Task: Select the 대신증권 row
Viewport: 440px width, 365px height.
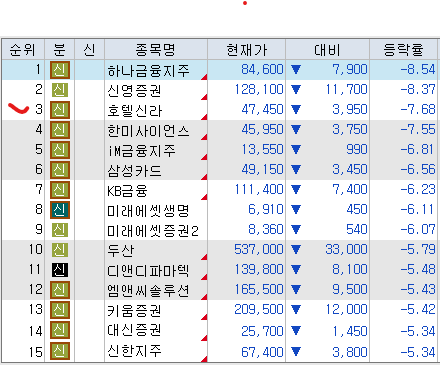Action: coord(220,331)
